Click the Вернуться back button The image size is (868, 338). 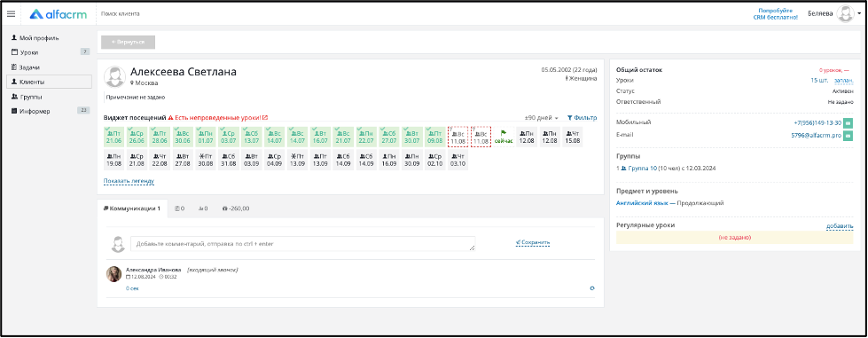click(128, 42)
